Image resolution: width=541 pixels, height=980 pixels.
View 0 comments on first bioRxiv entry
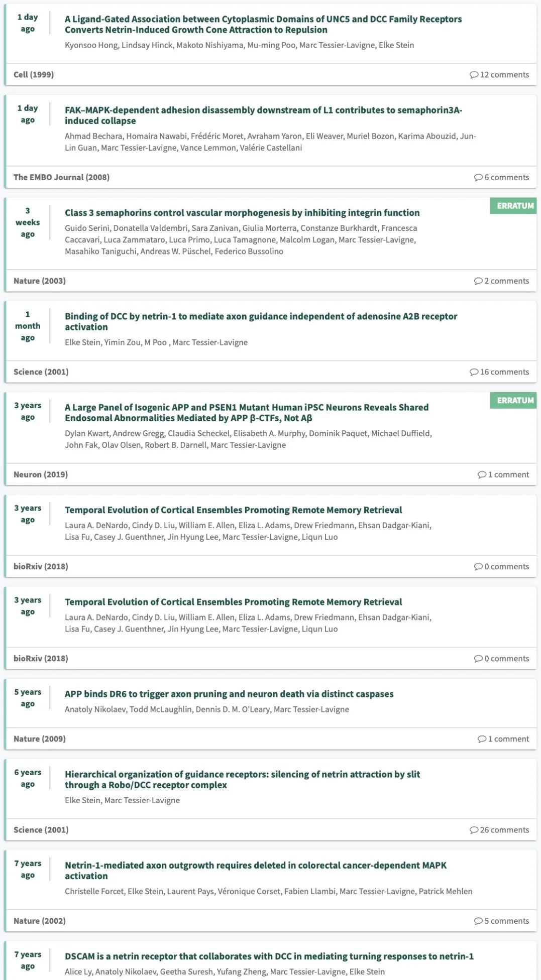pos(501,566)
